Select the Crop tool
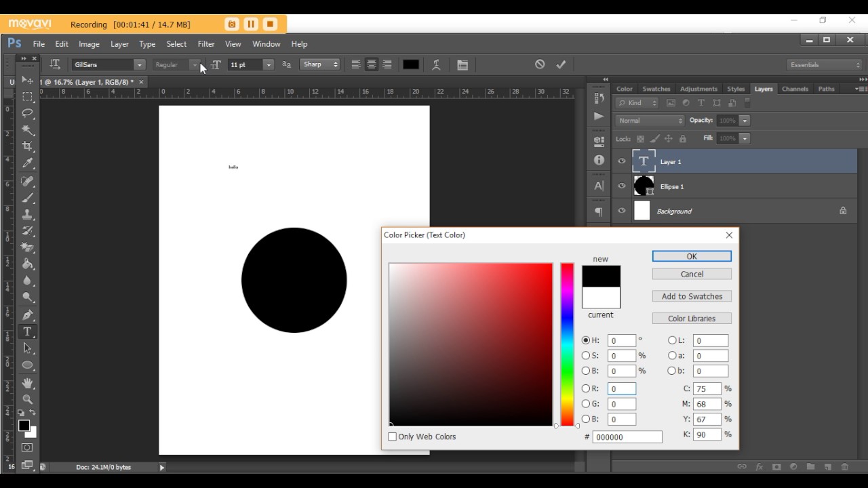The width and height of the screenshot is (868, 488). pos(27,146)
